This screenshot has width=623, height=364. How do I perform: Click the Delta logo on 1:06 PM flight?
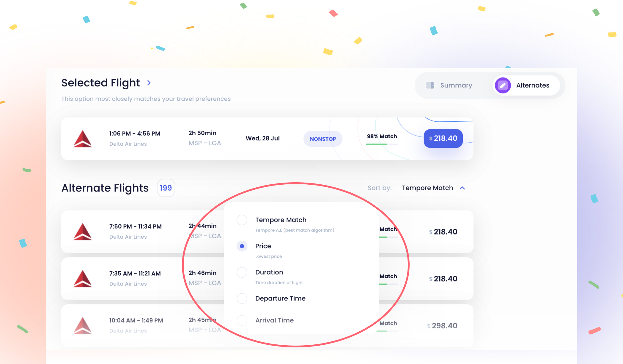click(x=83, y=139)
